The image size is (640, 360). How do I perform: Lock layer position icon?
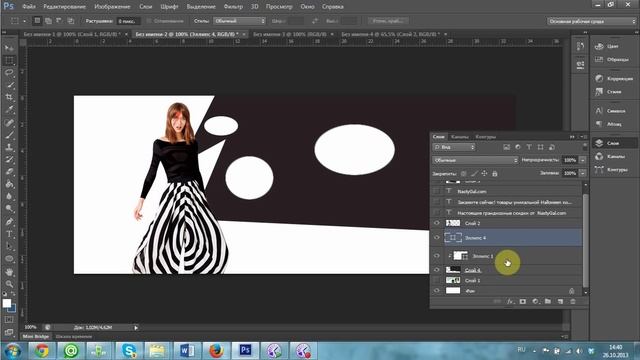[484, 173]
